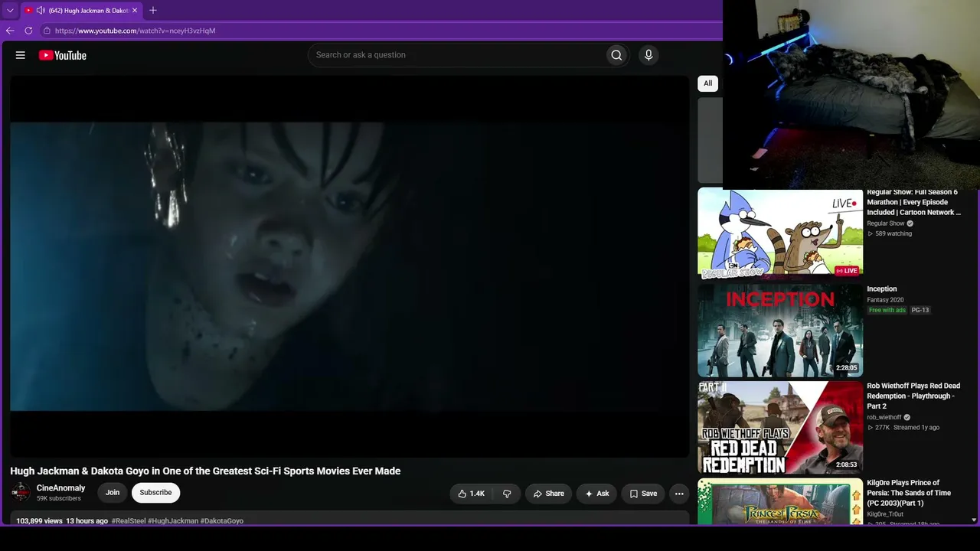Select the address bar URL
This screenshot has height=551, width=980.
136,31
